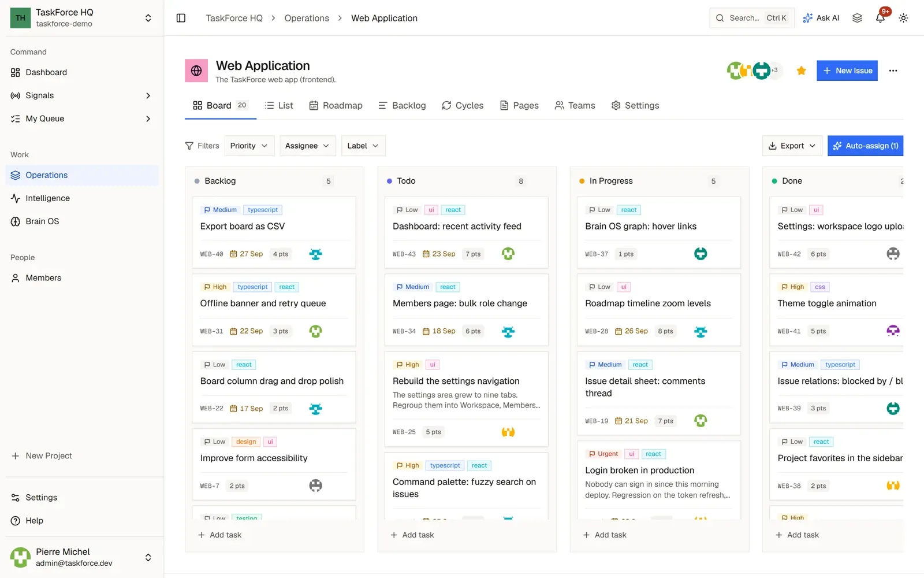Open sidebar Settings item
Screen dimensions: 924x578
(81, 498)
